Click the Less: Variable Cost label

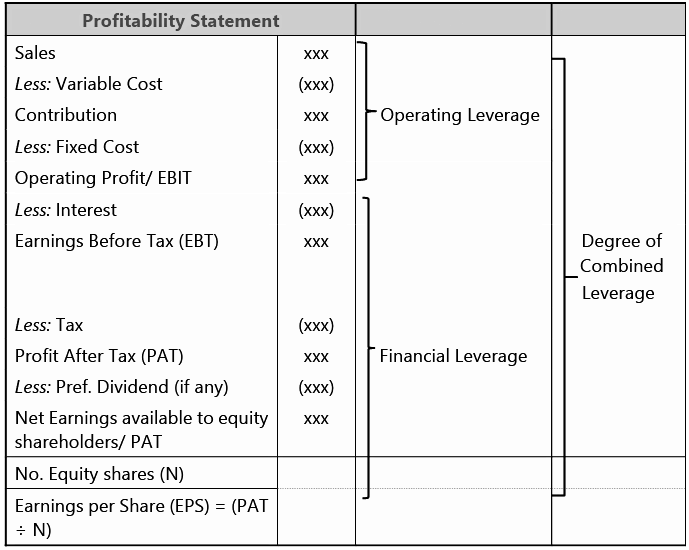pyautogui.click(x=88, y=84)
